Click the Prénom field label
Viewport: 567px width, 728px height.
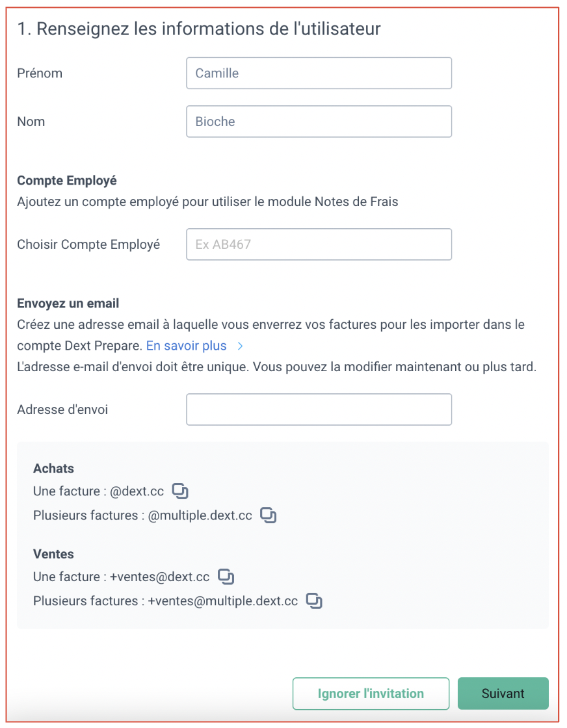point(40,73)
